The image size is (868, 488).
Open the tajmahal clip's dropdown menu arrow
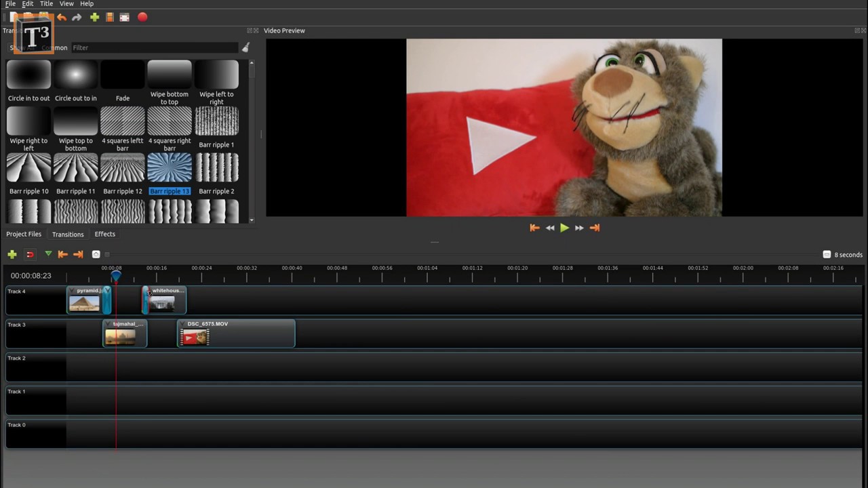pos(109,324)
